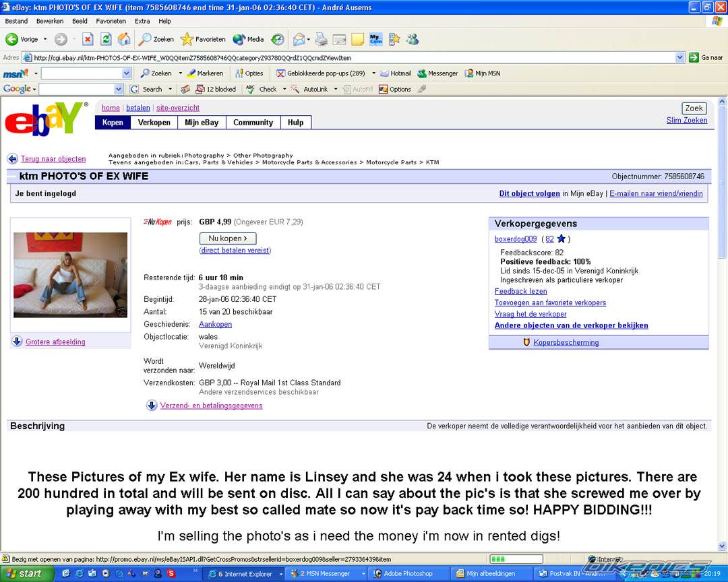The width and height of the screenshot is (728, 582).
Task: Click the yellow note toolbar icon
Action: click(357, 40)
